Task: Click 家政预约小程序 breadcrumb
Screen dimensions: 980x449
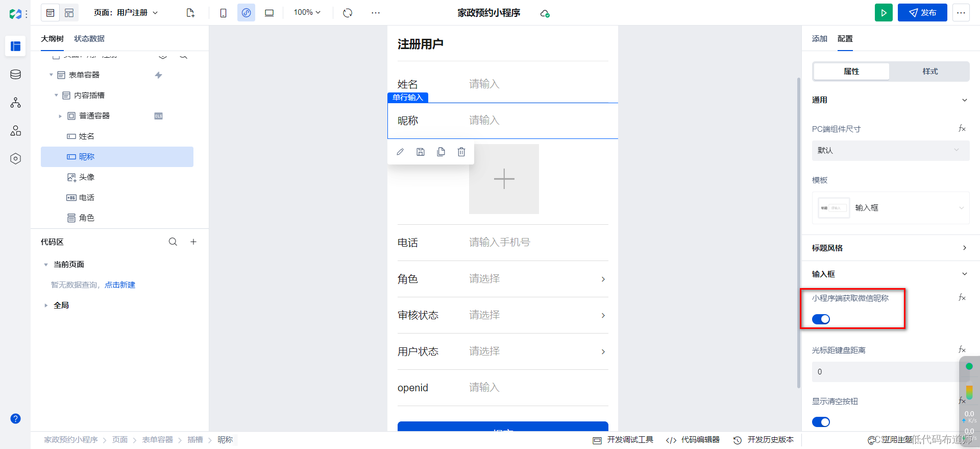Action: tap(70, 440)
